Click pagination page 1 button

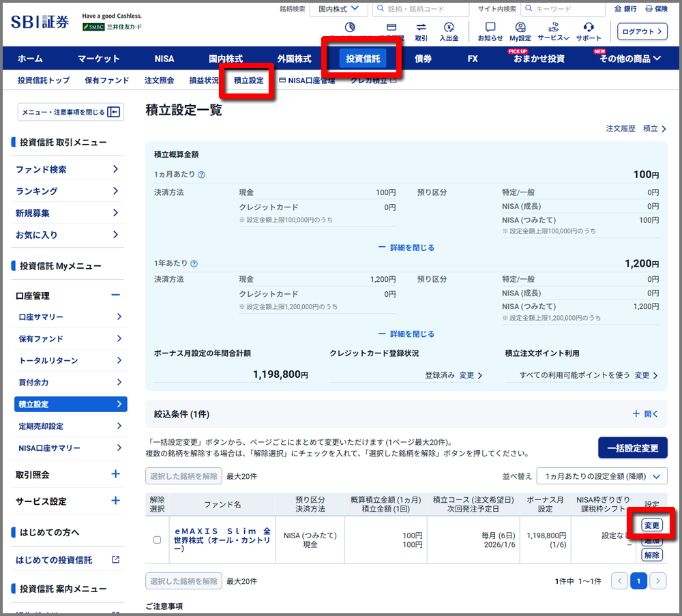click(638, 581)
